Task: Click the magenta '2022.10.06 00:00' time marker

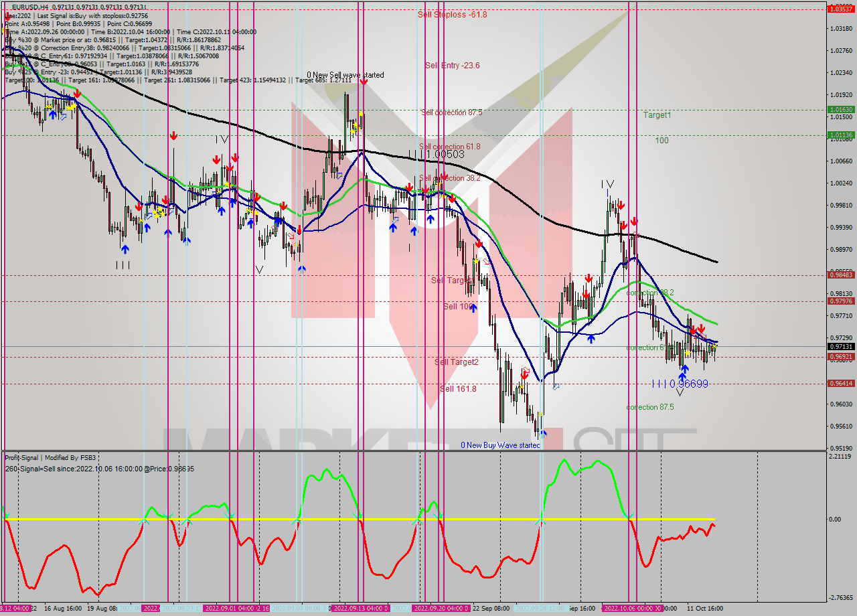Action: click(x=630, y=609)
